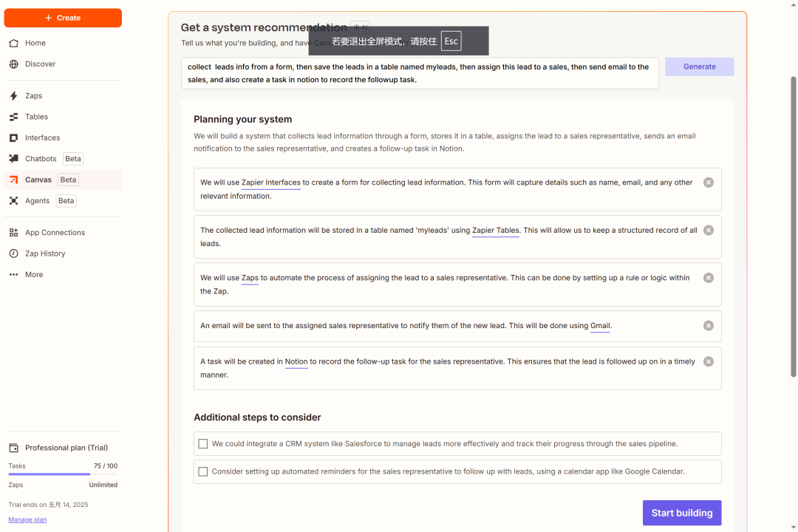Remove the Zapier Tables 'myleads' step
This screenshot has height=532, width=798.
(709, 231)
